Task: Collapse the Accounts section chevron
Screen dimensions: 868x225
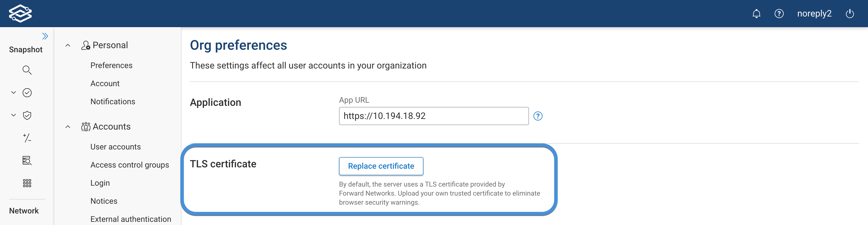Action: pos(68,126)
